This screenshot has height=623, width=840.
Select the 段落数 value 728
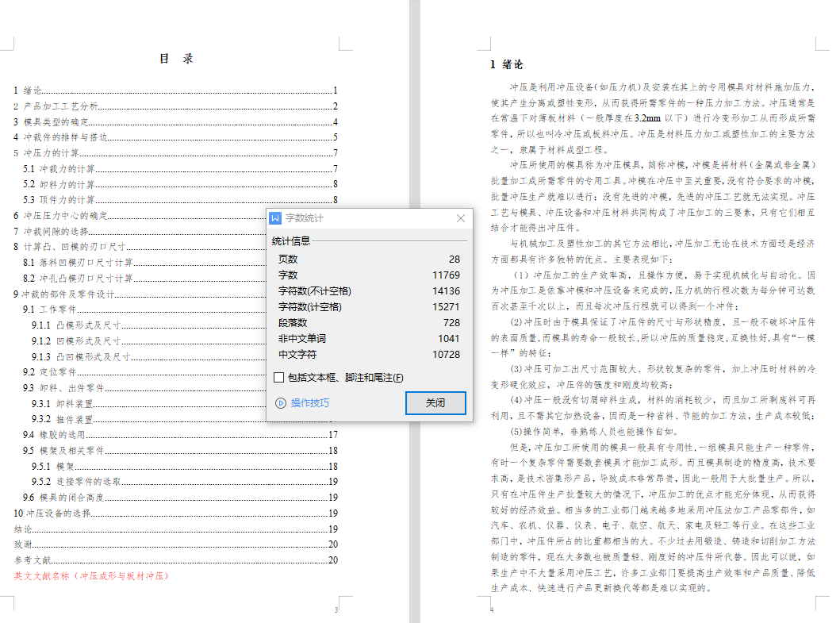click(451, 323)
